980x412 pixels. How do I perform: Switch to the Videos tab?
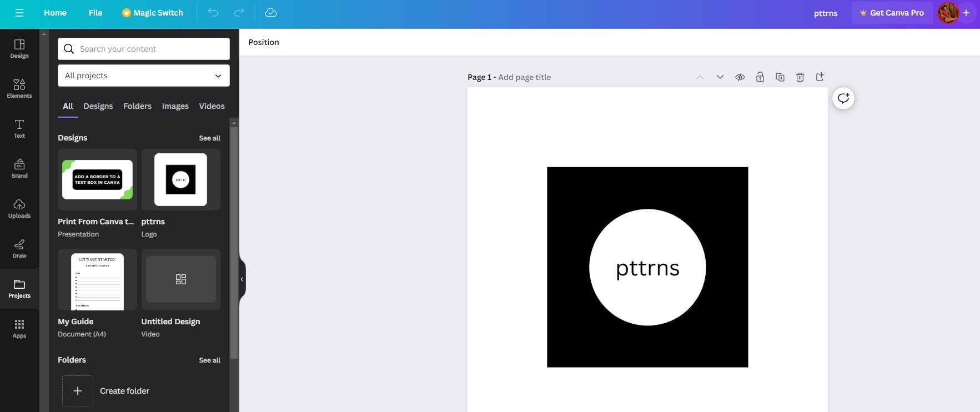point(212,106)
